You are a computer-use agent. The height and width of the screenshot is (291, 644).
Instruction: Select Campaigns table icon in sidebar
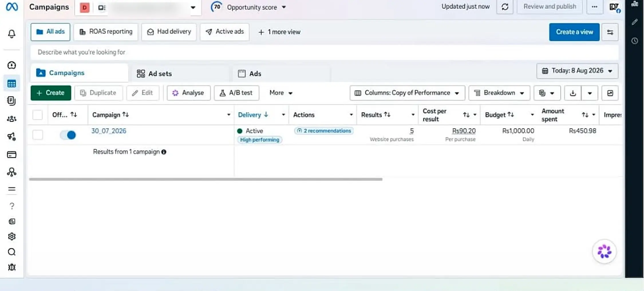point(12,84)
